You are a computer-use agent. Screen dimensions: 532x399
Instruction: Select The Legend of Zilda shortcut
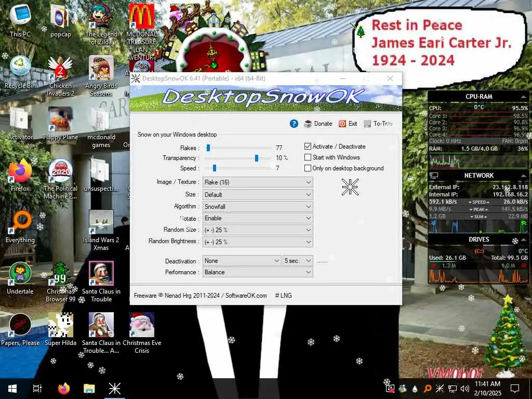(x=101, y=24)
